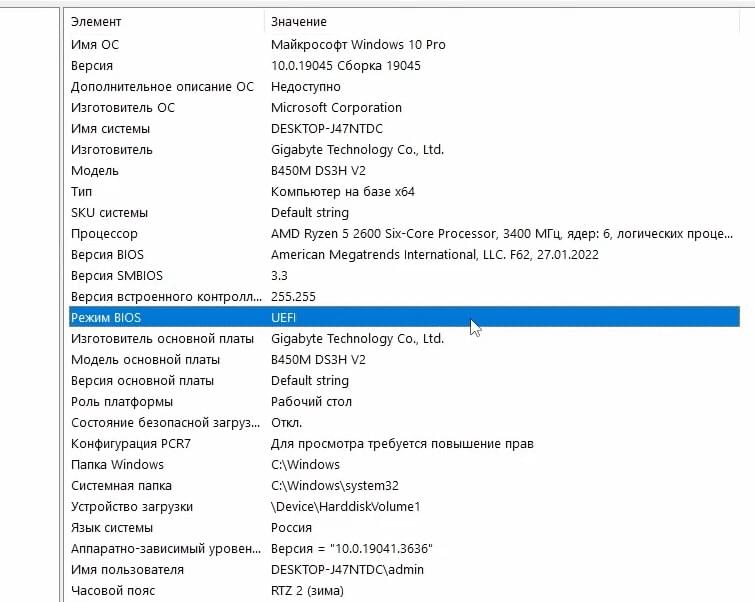Select the Папка Windows row
The width and height of the screenshot is (755, 602).
pyautogui.click(x=404, y=465)
